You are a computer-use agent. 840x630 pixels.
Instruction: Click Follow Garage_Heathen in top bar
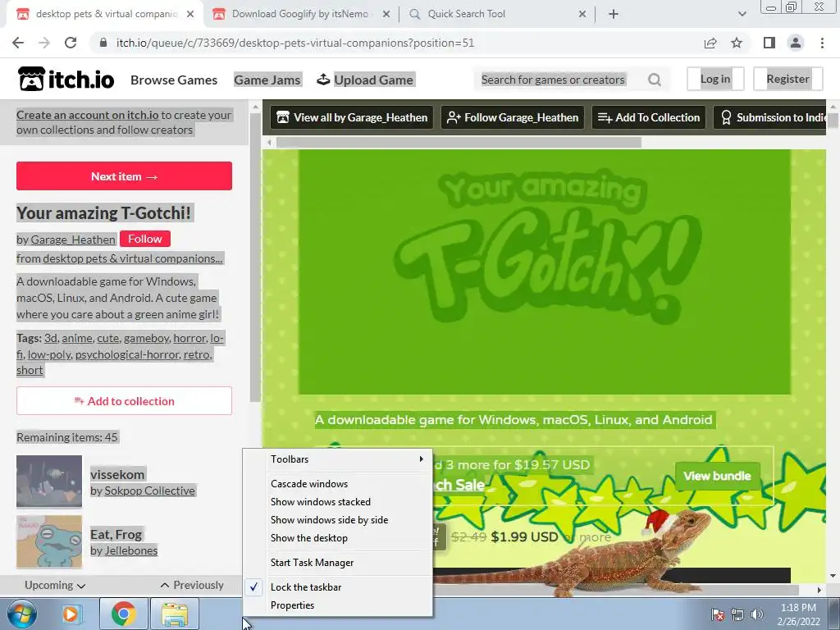(x=513, y=117)
